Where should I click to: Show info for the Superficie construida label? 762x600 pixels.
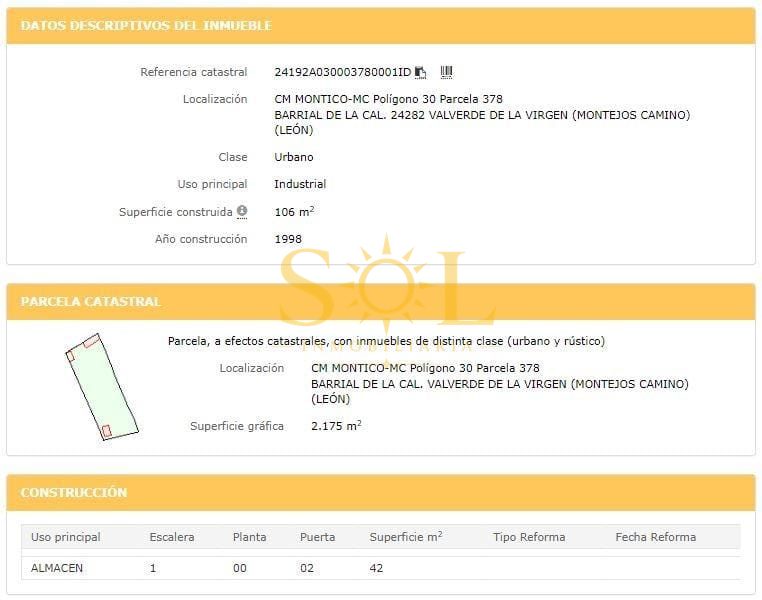[x=242, y=211]
